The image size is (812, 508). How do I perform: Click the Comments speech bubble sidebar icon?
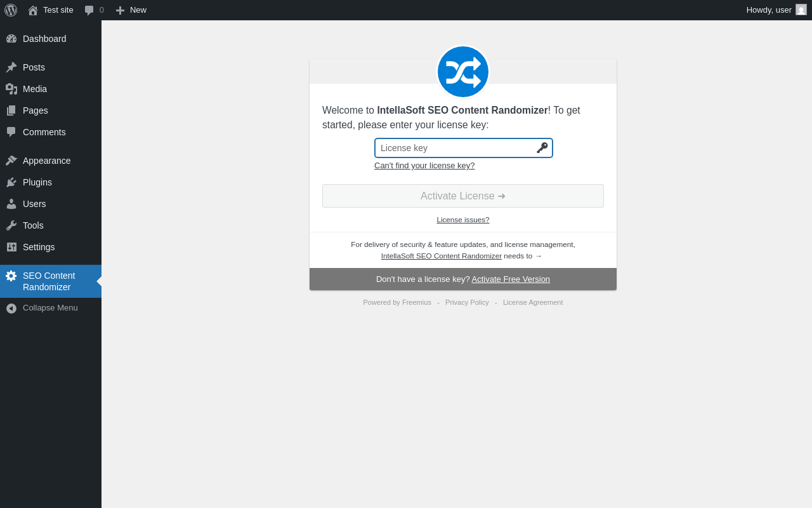click(11, 132)
